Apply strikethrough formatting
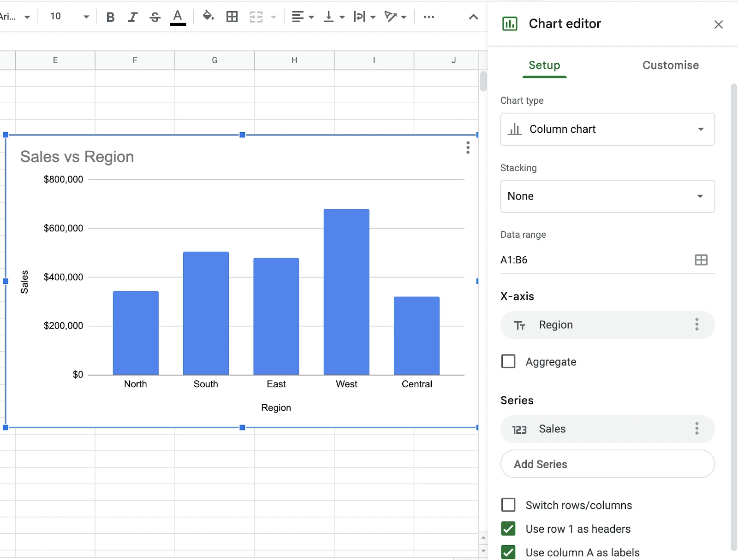Viewport: 738px width, 560px height. 155,17
